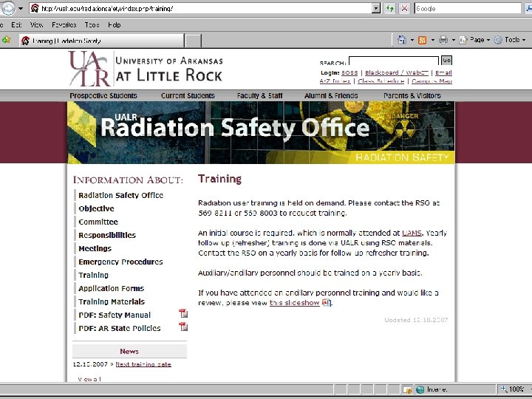Expand the Home icon dropdown arrow

tap(412, 40)
